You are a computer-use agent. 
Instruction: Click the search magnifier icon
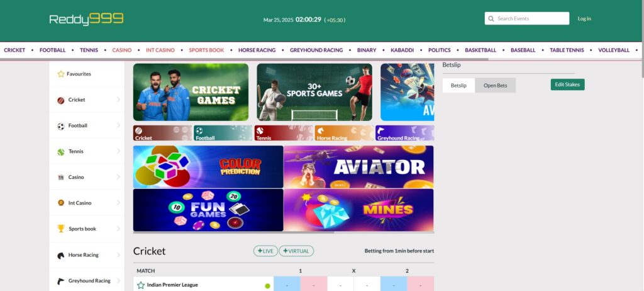(x=491, y=19)
